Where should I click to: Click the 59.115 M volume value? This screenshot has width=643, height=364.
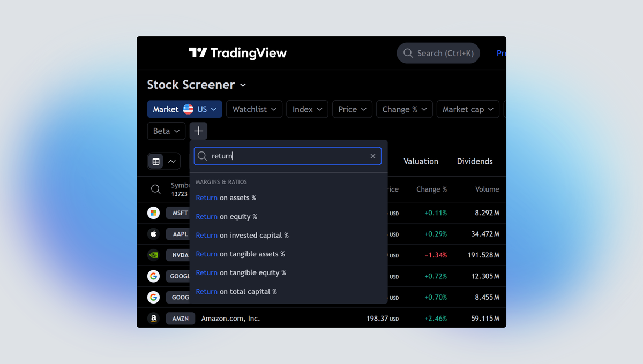click(485, 318)
